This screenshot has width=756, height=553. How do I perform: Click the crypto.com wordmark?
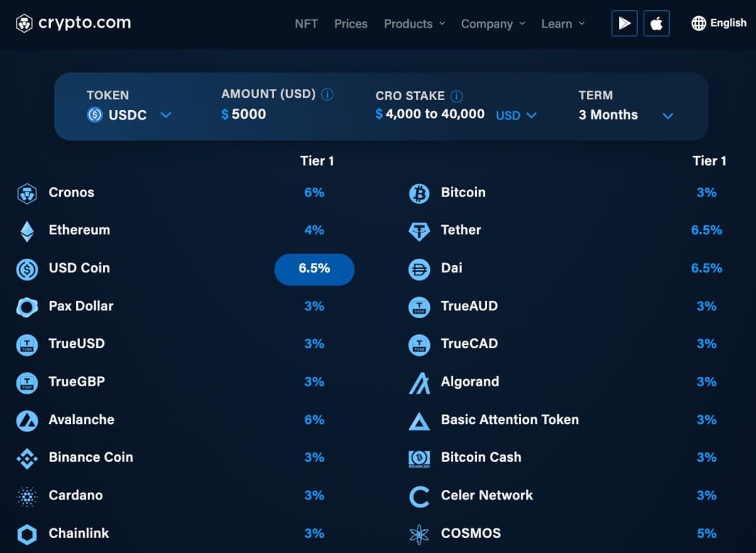click(84, 22)
